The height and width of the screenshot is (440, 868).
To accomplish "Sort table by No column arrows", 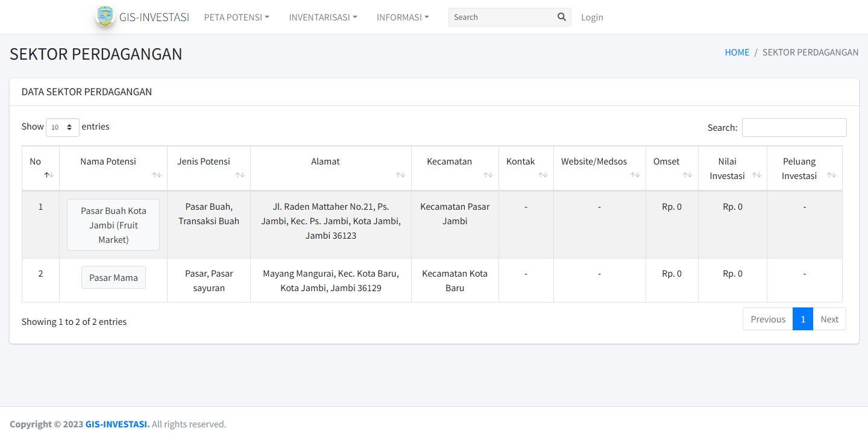I will (x=49, y=175).
